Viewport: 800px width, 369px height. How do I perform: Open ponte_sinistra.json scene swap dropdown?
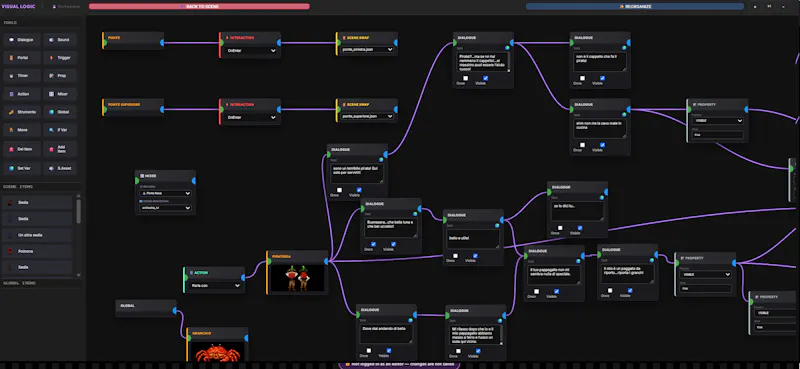(x=367, y=50)
